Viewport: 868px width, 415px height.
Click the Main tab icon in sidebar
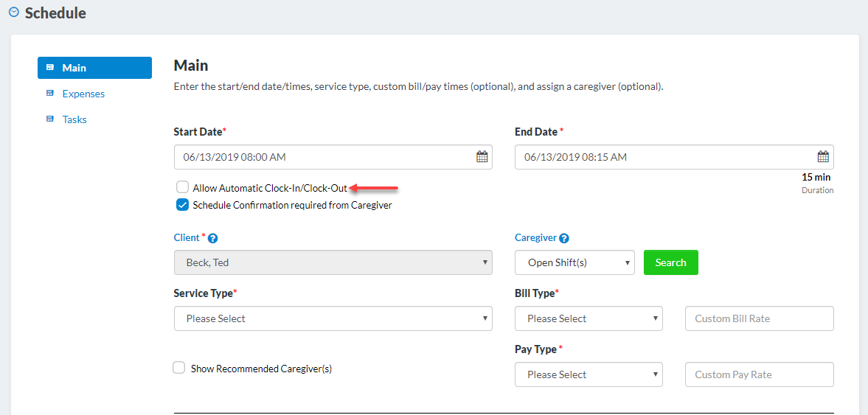point(50,68)
